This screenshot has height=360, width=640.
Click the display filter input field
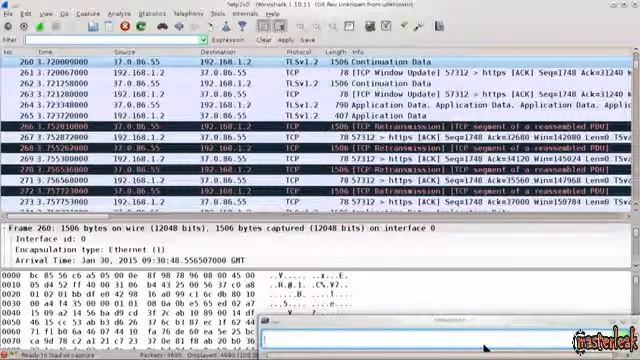pos(111,40)
